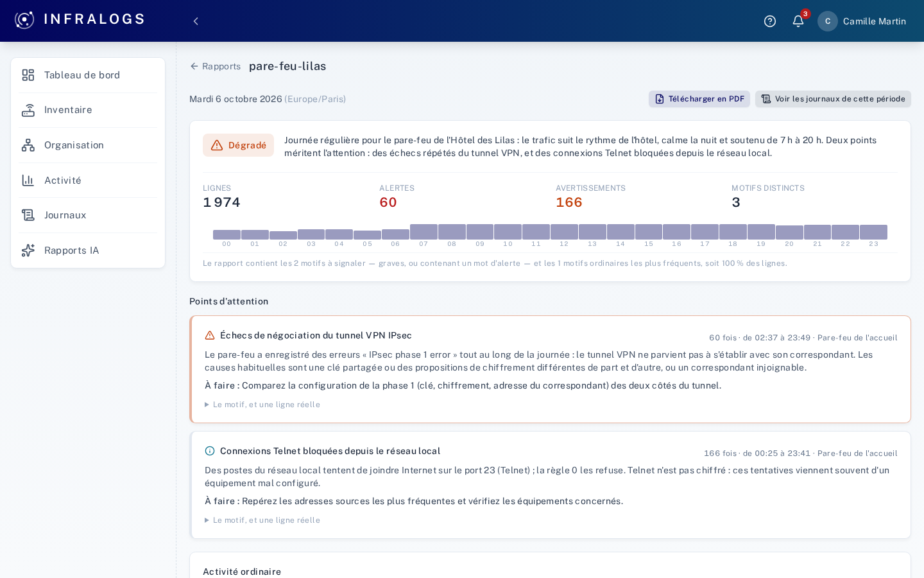Download the report with Télécharger en PDF

click(x=699, y=99)
